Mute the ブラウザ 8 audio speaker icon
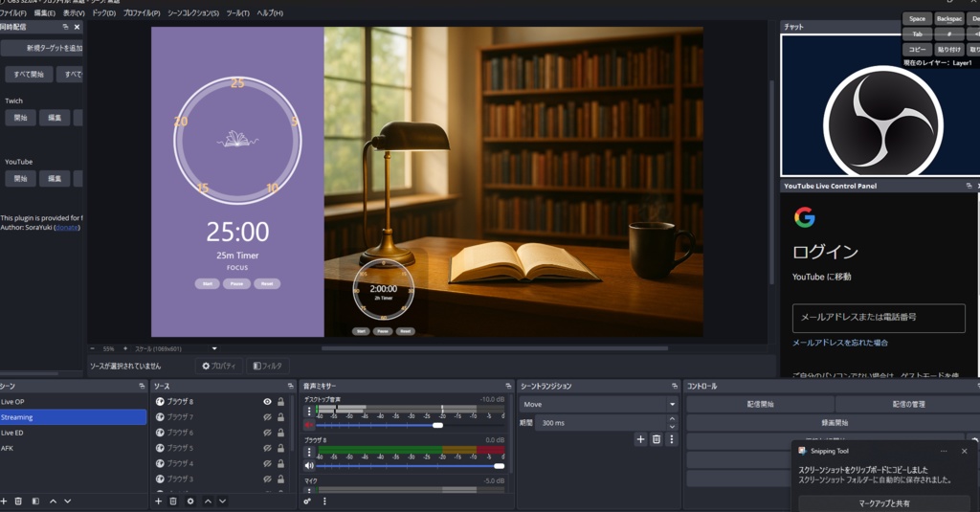The image size is (980, 512). [x=309, y=466]
